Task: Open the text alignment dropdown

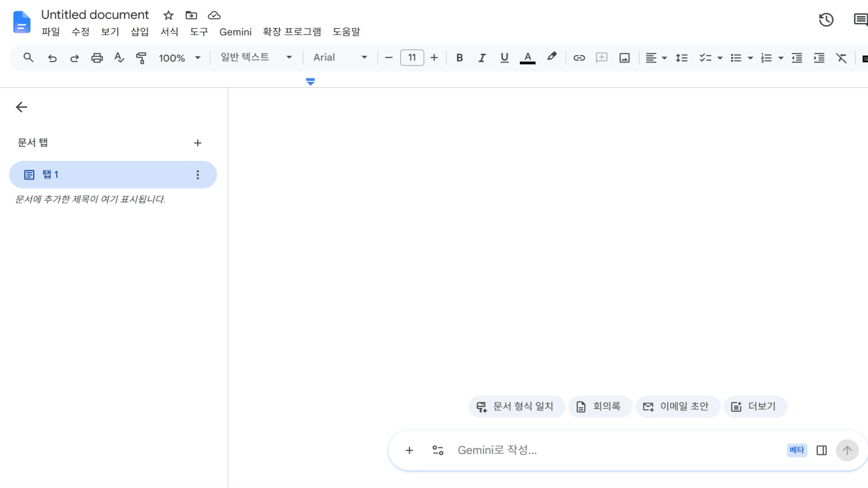Action: (x=656, y=58)
